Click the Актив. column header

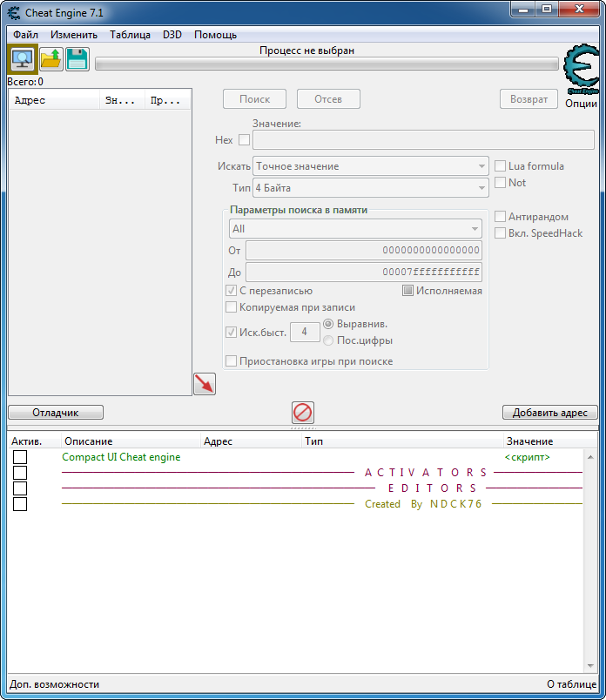(34, 441)
